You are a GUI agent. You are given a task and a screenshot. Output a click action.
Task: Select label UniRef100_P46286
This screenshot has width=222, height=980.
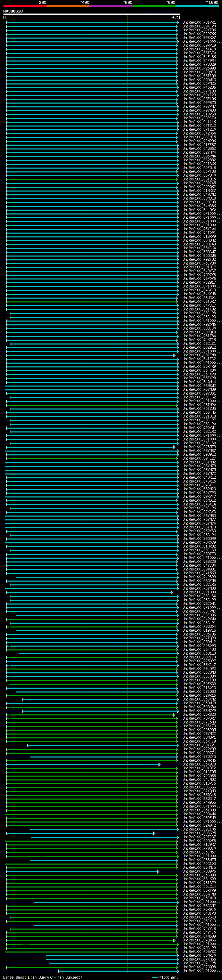point(199,88)
